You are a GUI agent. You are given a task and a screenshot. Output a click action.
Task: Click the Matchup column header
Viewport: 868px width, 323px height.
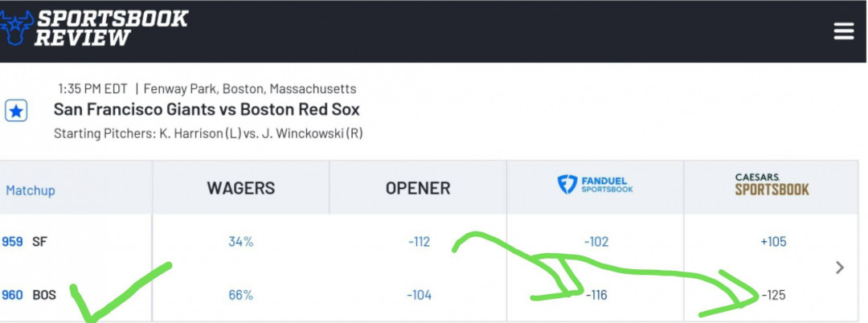pyautogui.click(x=31, y=190)
